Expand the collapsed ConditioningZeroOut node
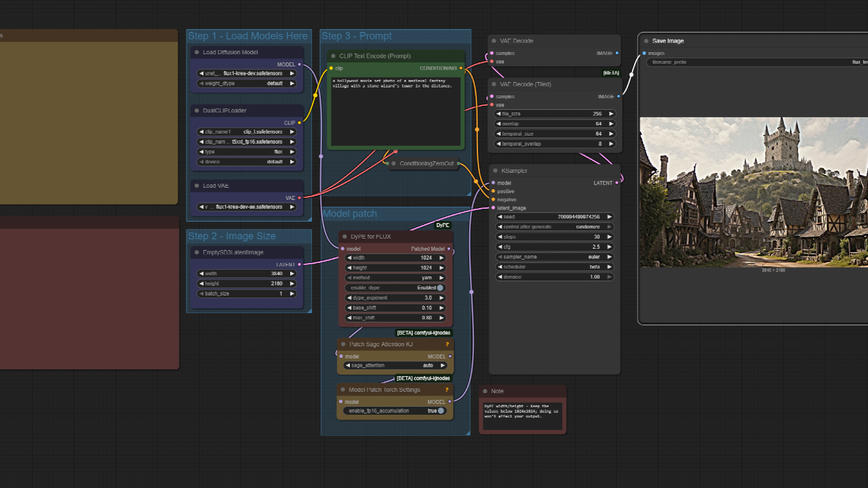Screen dimensions: 868x488 coord(393,163)
